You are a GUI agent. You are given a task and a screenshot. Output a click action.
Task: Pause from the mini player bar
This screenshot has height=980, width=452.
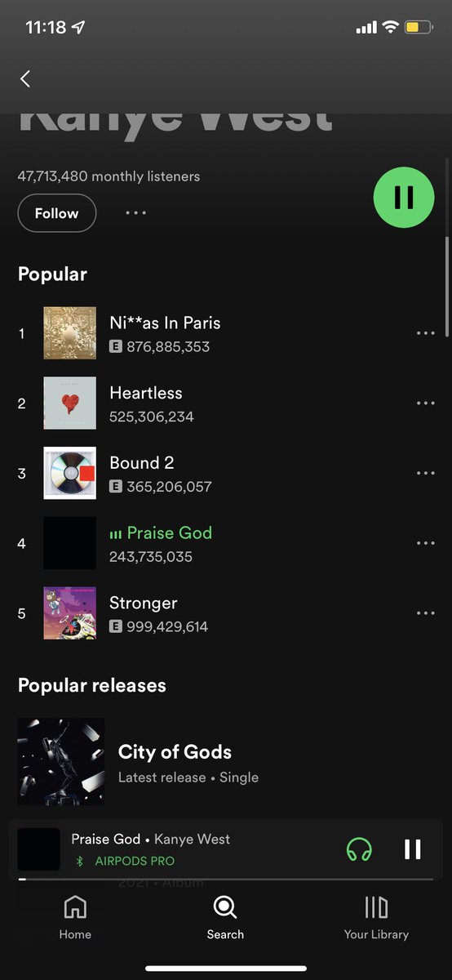[x=413, y=849]
